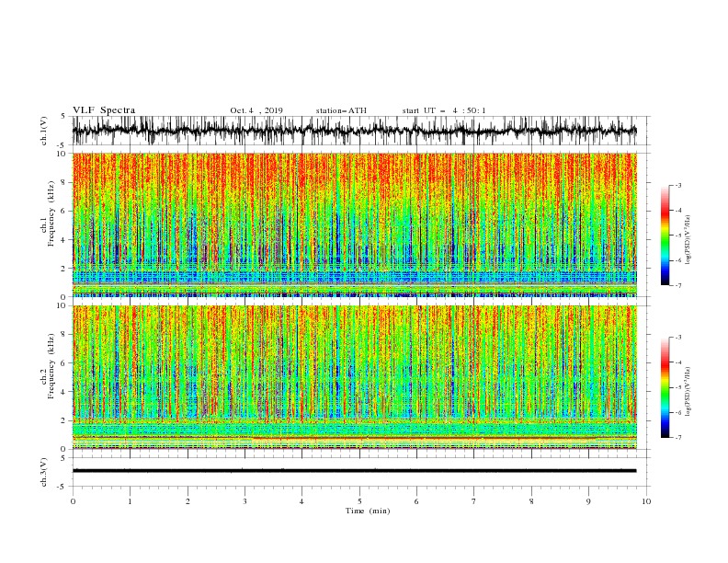Click the time axis tick label "7"
This screenshot has height=563, width=728.
point(474,501)
